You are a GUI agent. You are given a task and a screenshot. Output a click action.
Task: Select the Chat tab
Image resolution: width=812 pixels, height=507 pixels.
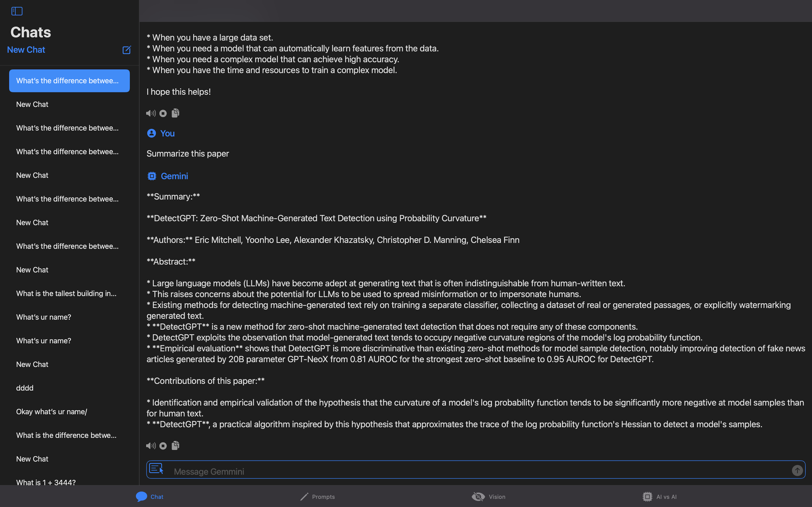[x=150, y=497]
